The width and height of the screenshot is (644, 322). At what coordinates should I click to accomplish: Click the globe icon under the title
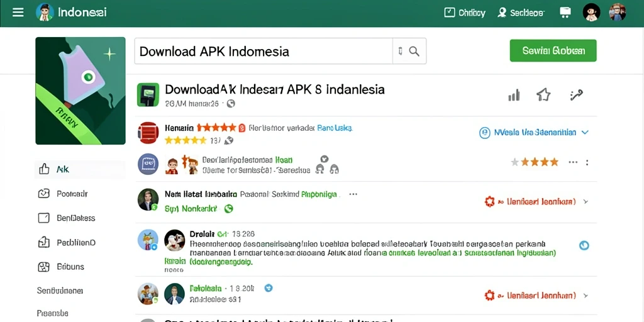pyautogui.click(x=231, y=104)
